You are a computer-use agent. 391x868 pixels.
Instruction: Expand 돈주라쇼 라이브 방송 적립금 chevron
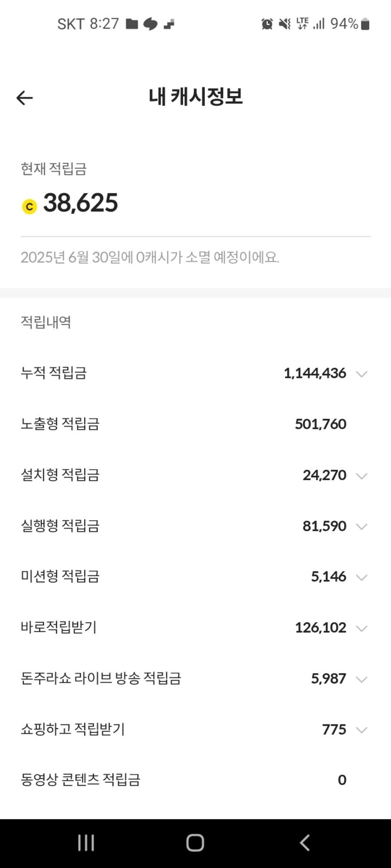click(361, 679)
